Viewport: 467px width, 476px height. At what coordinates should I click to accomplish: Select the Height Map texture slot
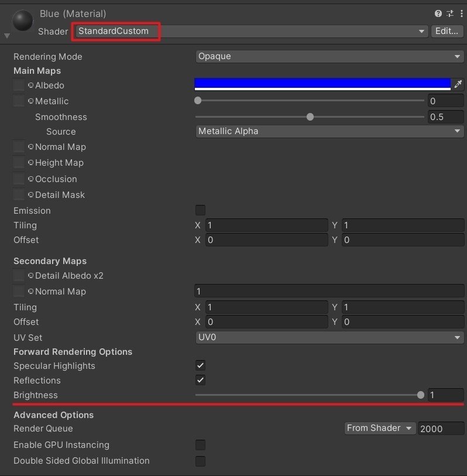19,162
